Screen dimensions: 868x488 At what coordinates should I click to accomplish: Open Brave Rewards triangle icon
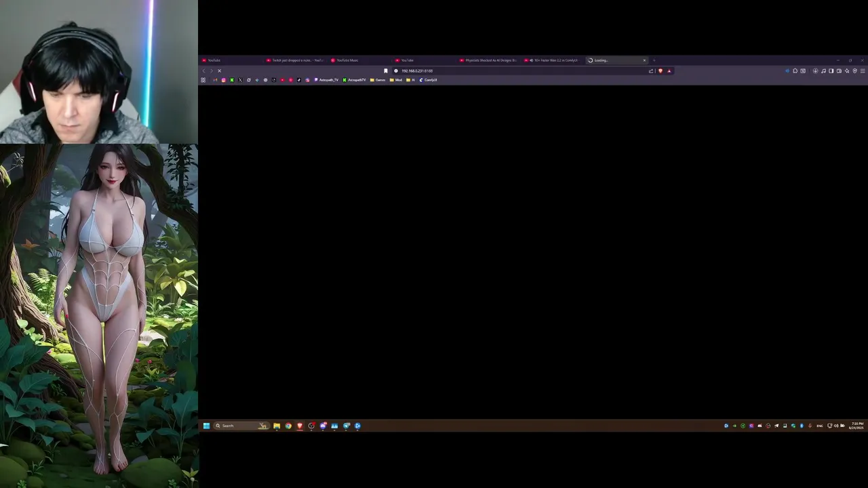coord(669,70)
